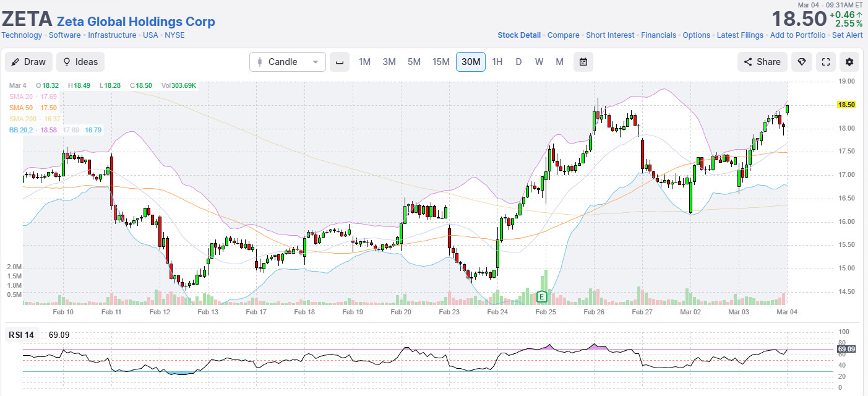The image size is (868, 396).
Task: Switch to the 1M interval
Action: coord(364,62)
